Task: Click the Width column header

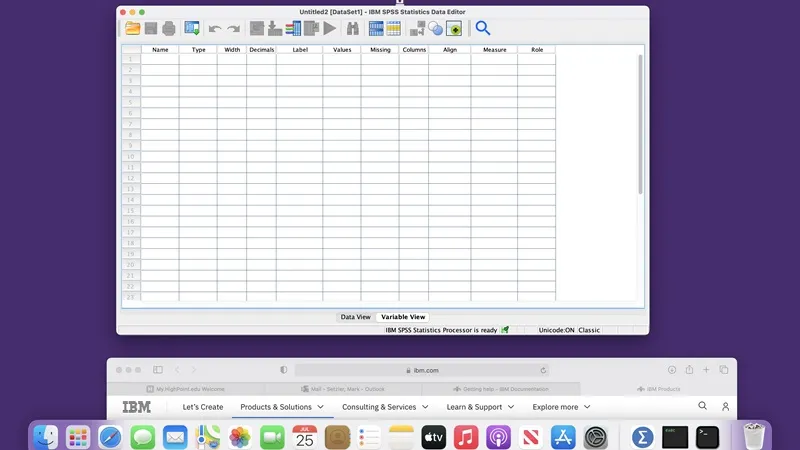Action: (232, 49)
